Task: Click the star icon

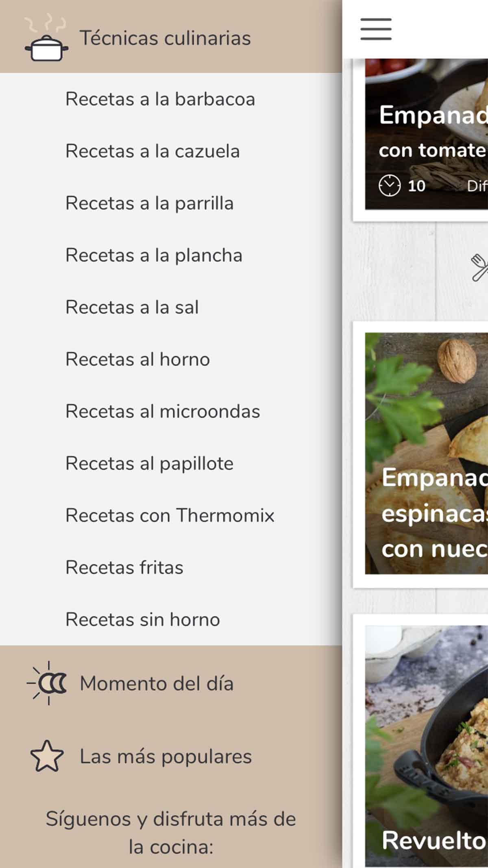Action: [47, 757]
